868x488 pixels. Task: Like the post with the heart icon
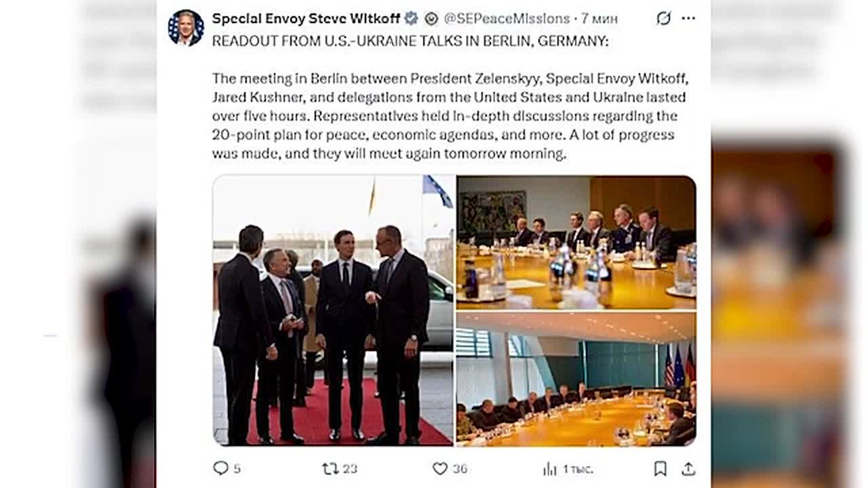pos(440,468)
